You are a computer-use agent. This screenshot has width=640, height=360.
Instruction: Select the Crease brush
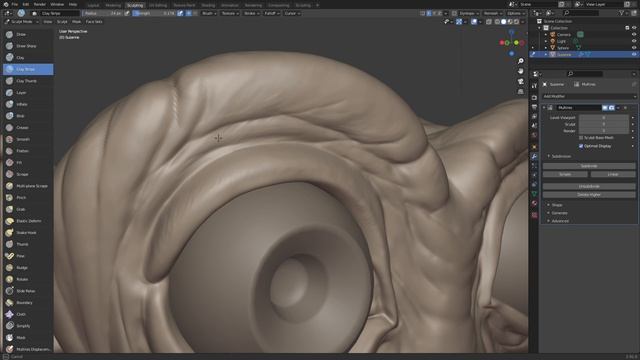[x=28, y=128]
